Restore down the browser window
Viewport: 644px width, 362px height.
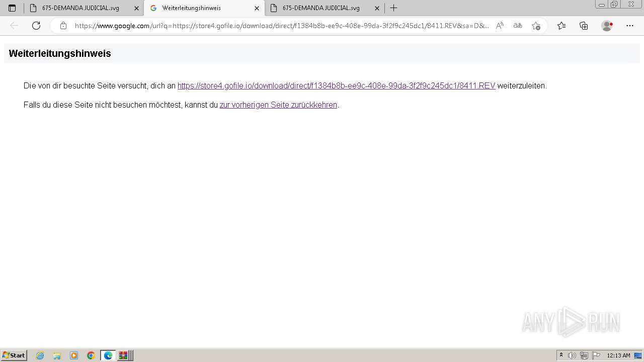point(614,4)
